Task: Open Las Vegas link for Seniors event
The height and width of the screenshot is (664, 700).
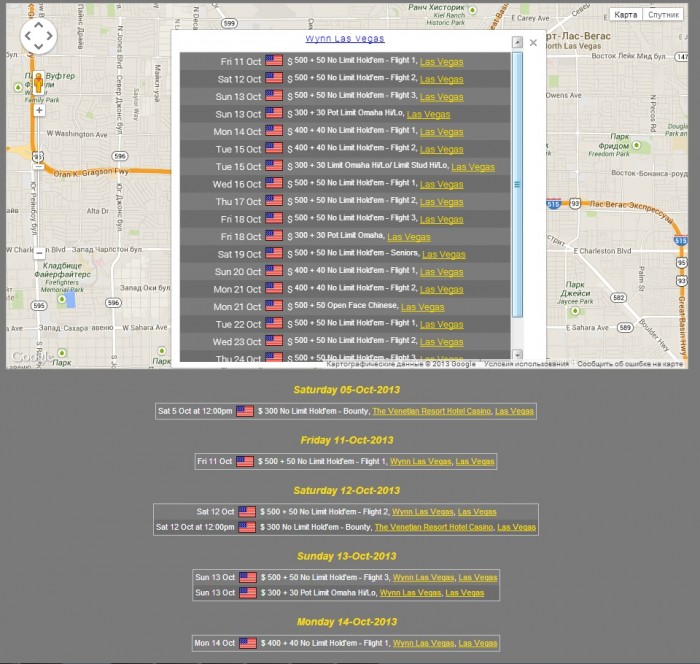Action: coord(444,255)
